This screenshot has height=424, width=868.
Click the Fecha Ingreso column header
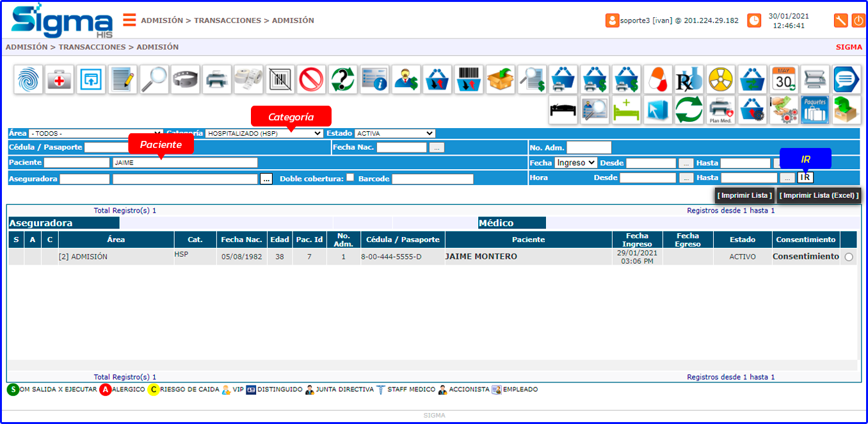pos(637,240)
